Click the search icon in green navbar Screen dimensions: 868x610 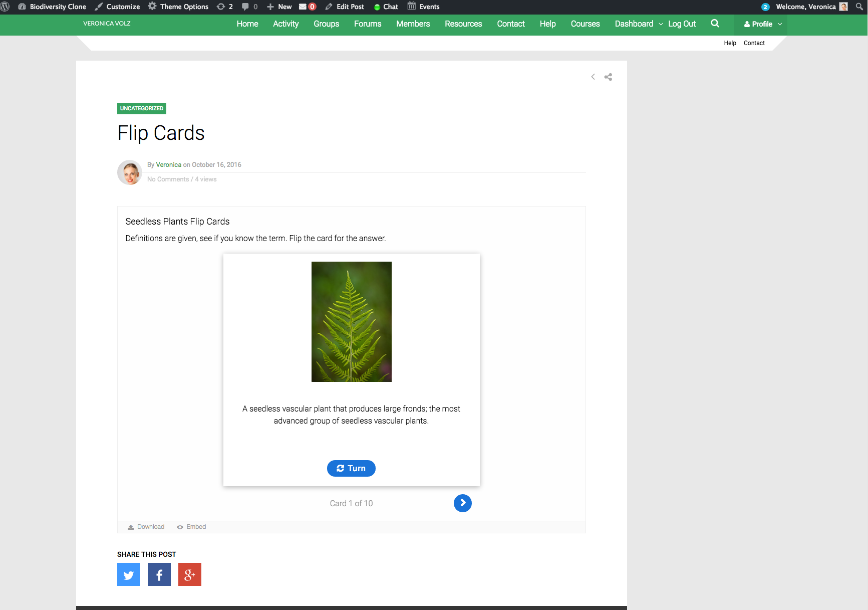[715, 23]
